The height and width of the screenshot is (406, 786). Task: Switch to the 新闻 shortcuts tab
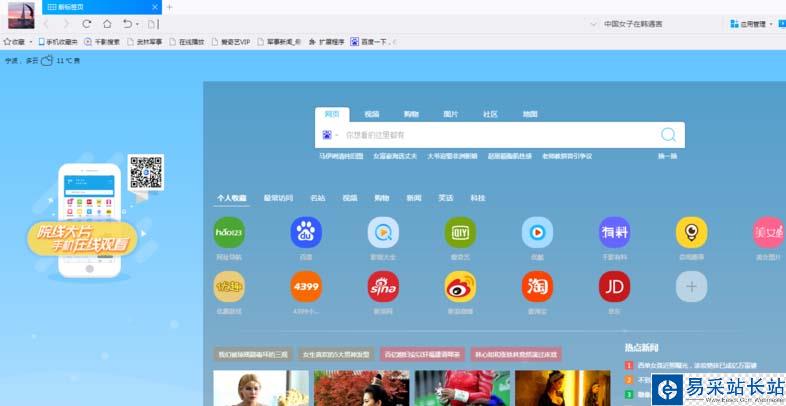coord(414,198)
